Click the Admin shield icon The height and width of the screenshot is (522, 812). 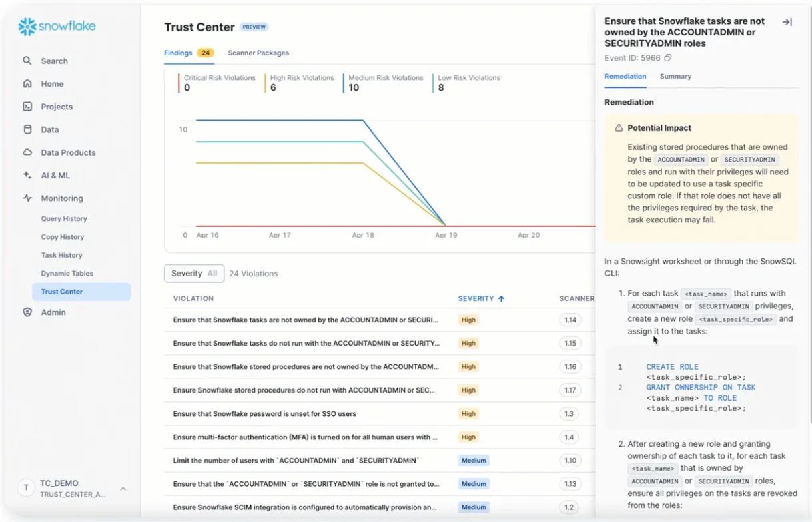(x=27, y=312)
